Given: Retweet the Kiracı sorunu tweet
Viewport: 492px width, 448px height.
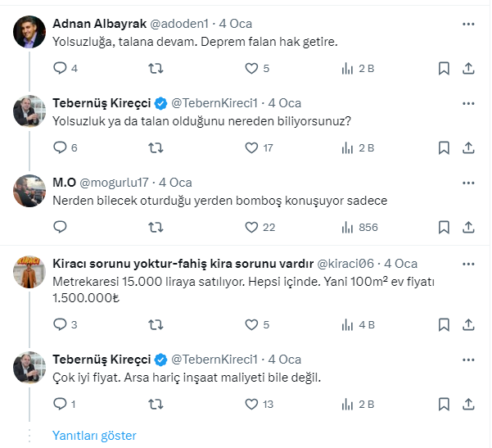Looking at the screenshot, I should [x=156, y=324].
